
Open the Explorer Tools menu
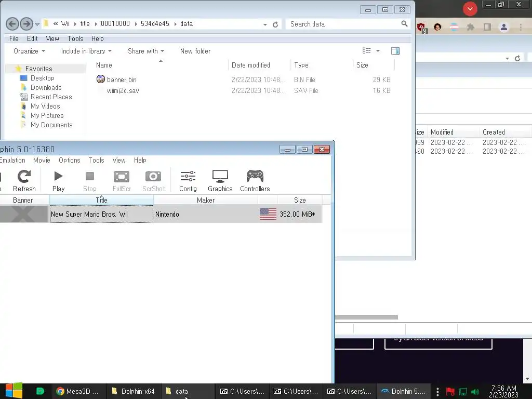[x=75, y=38]
